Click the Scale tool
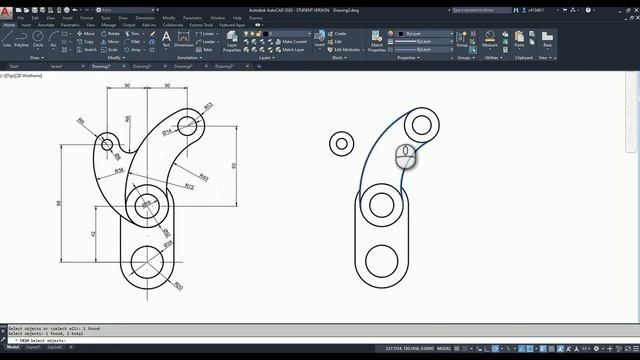 tap(109, 49)
